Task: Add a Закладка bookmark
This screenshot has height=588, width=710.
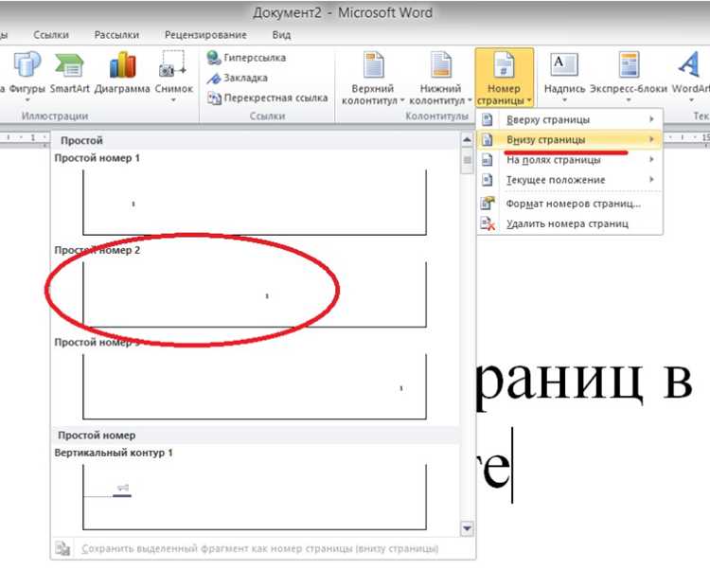Action: 238,78
